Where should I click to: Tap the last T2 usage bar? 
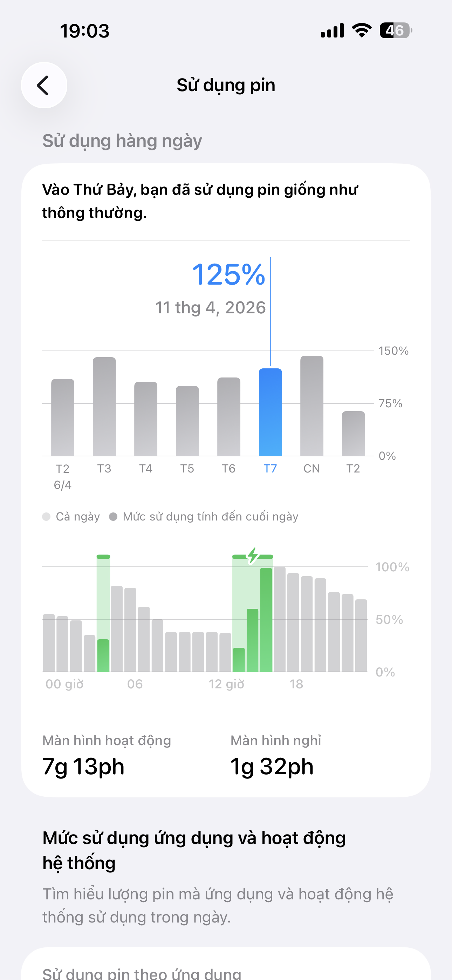[x=353, y=434]
